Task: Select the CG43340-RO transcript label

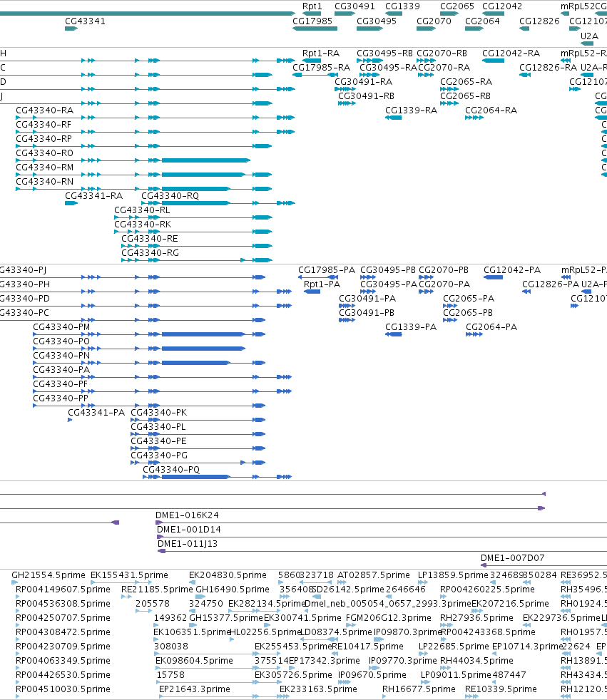Action: tap(45, 153)
